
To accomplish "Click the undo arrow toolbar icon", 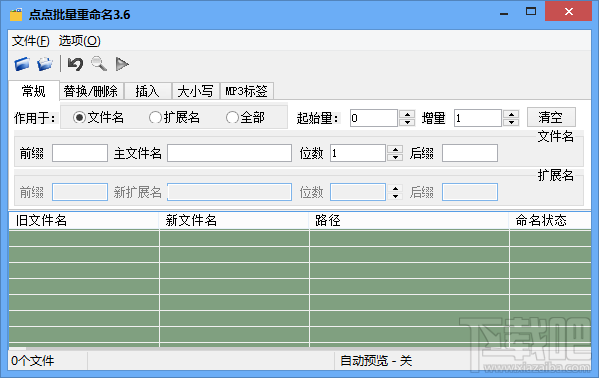I will pyautogui.click(x=75, y=64).
